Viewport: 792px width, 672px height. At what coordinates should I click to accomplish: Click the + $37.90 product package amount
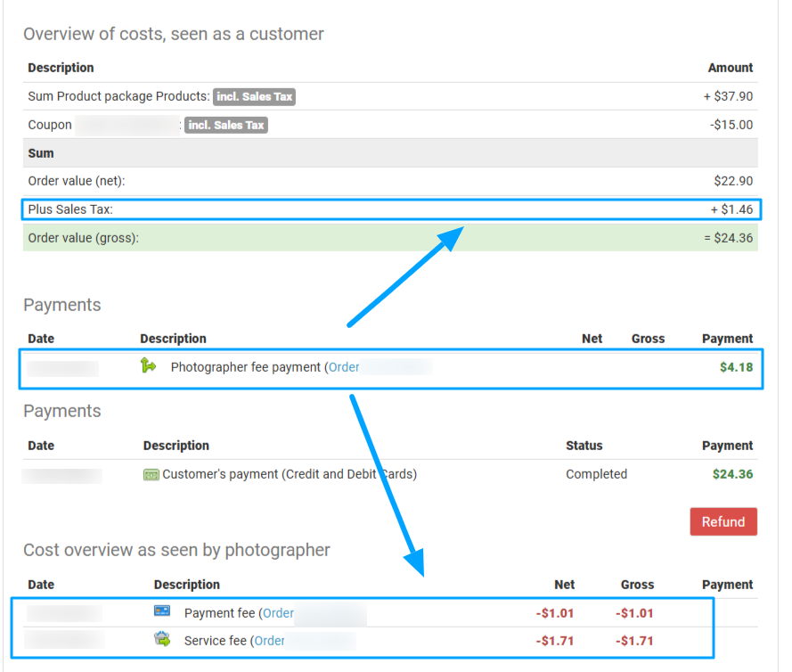point(728,96)
